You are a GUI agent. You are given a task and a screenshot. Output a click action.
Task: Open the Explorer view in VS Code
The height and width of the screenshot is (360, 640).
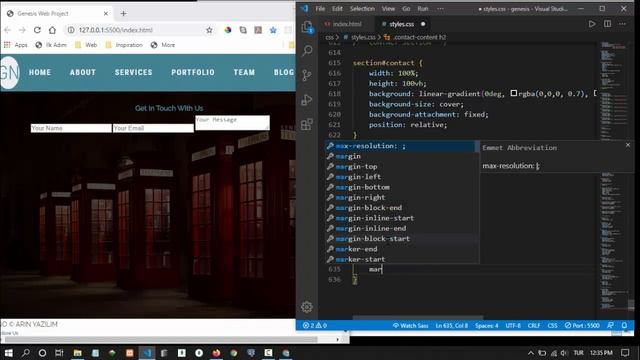coord(307,27)
